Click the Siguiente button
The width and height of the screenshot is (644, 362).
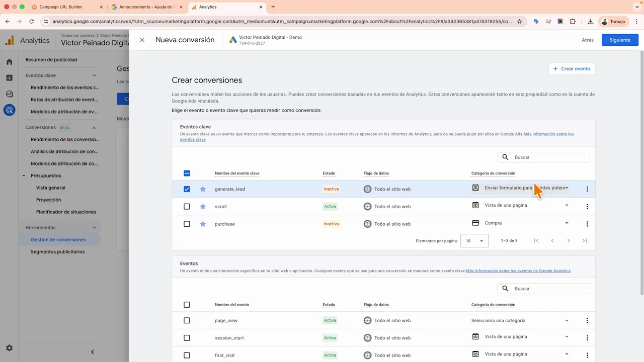point(620,40)
